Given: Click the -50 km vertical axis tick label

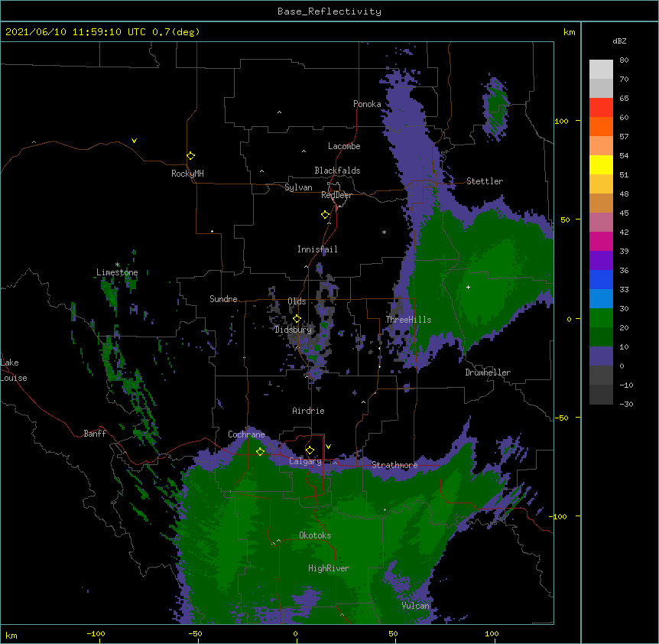Looking at the screenshot, I should tap(561, 418).
